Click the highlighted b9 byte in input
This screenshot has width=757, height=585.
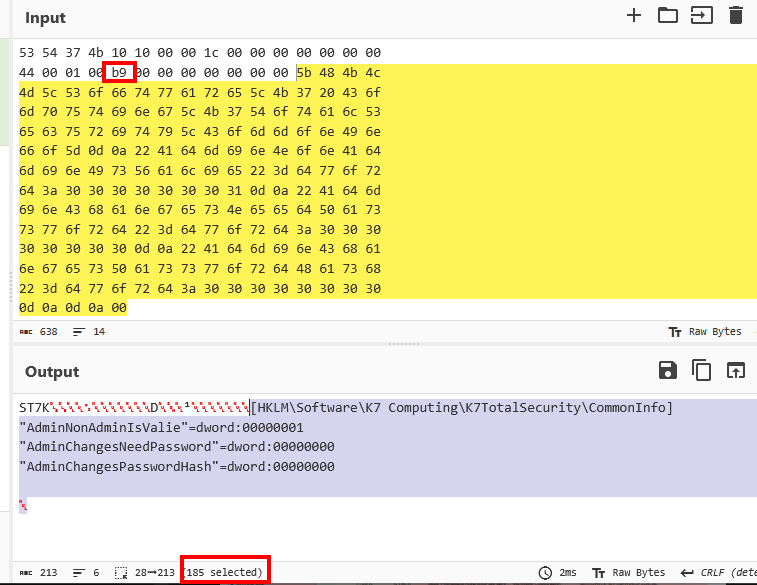tap(119, 72)
